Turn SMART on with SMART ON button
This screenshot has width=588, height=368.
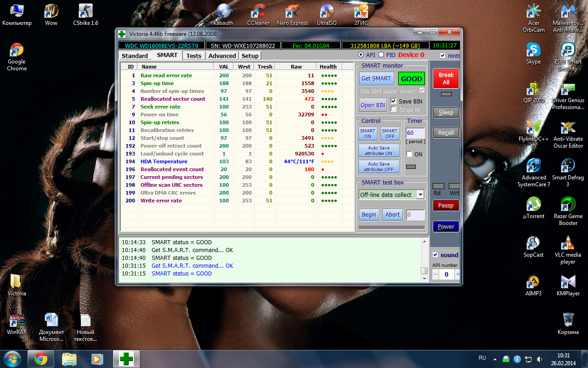[368, 133]
